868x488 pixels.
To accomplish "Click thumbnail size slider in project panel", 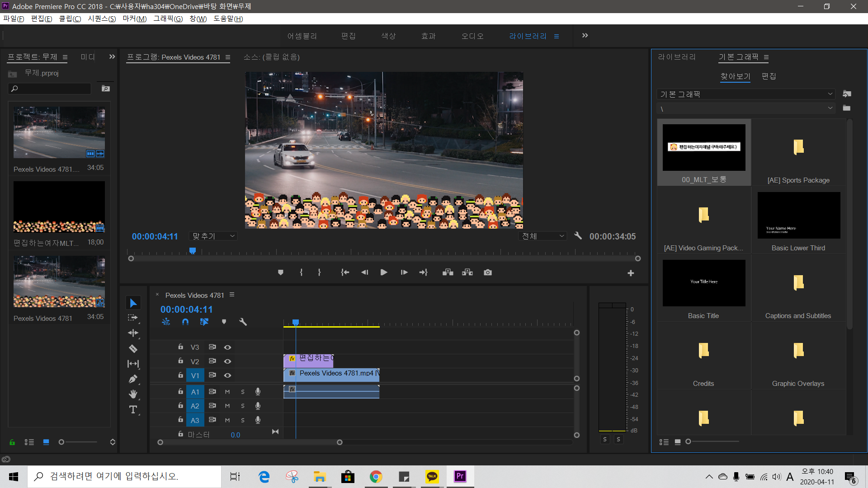I will pyautogui.click(x=61, y=442).
